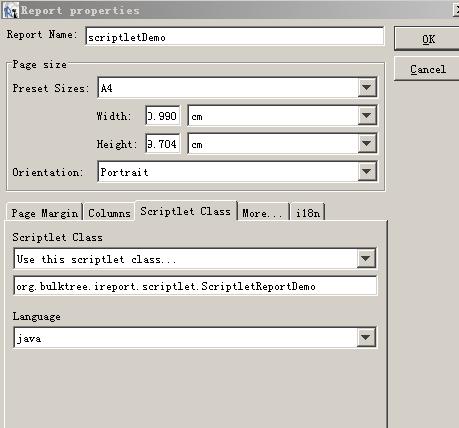Open the Use this scriptlet class dropdown arrow
This screenshot has height=428, width=459.
pyautogui.click(x=366, y=258)
